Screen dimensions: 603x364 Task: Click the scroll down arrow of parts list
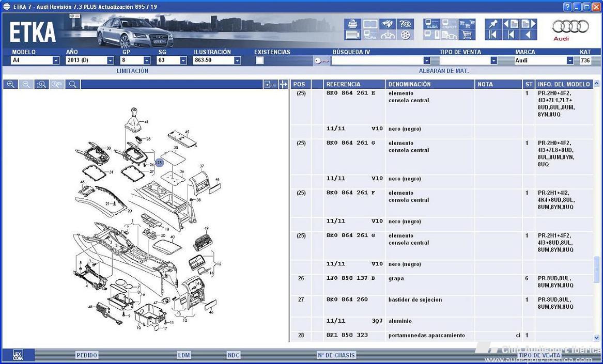click(597, 338)
